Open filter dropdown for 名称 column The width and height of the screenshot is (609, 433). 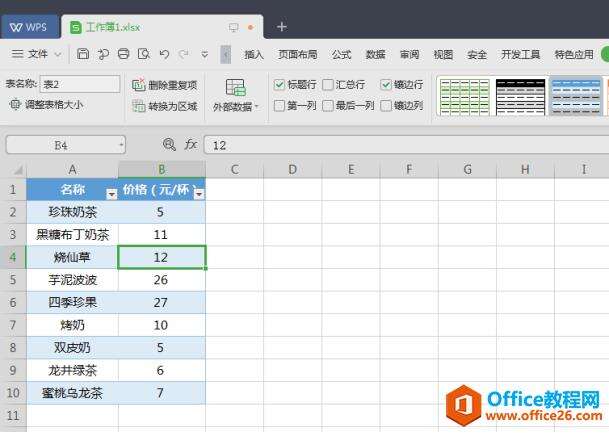coord(111,194)
